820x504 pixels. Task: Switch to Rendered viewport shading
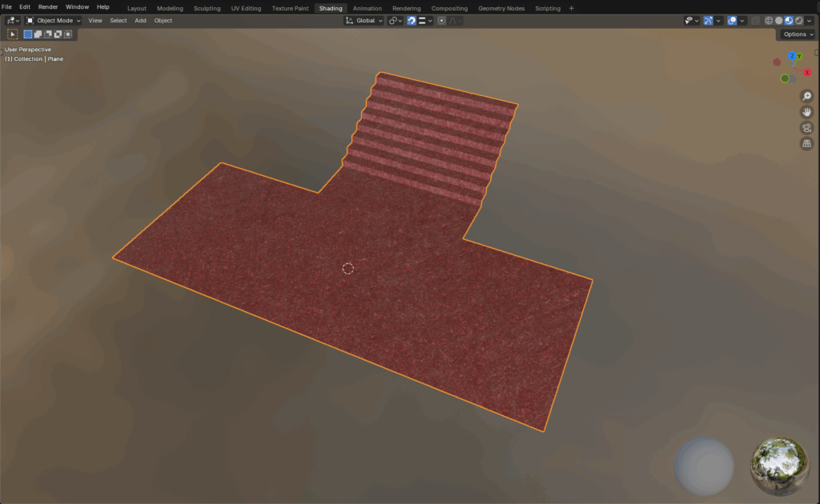798,21
